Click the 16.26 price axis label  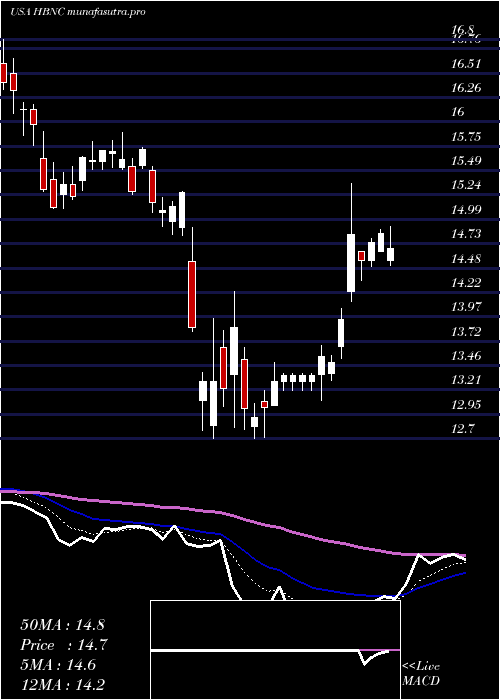tap(466, 88)
